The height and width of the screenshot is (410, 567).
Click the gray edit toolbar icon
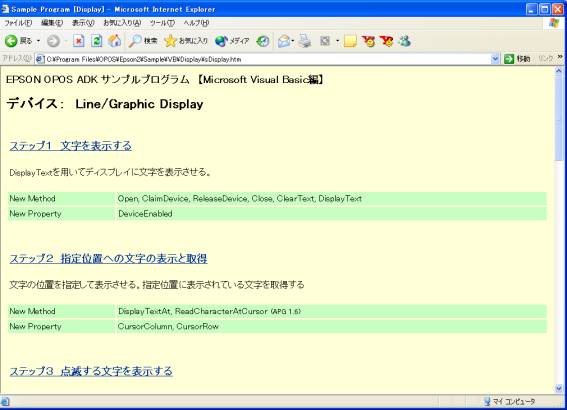[x=325, y=41]
